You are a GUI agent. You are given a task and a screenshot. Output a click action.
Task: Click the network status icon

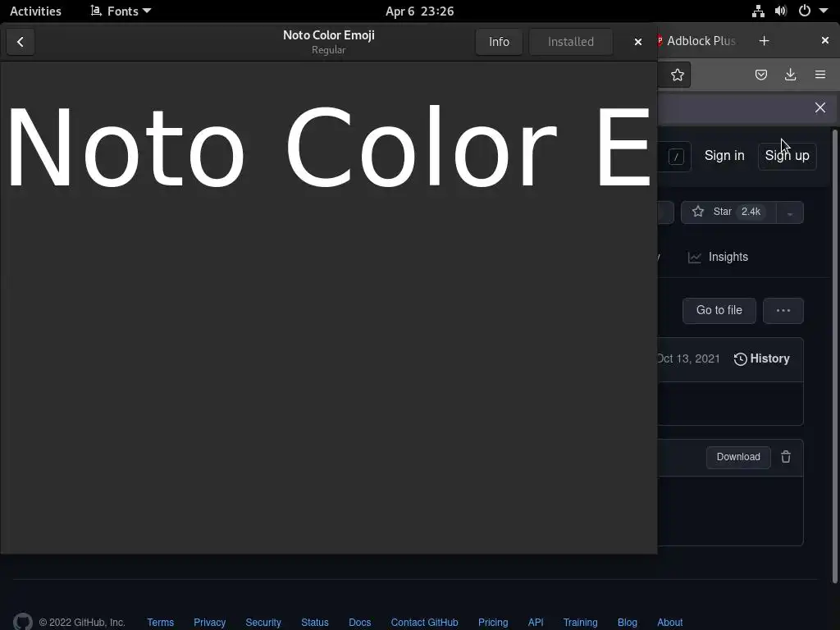click(758, 11)
